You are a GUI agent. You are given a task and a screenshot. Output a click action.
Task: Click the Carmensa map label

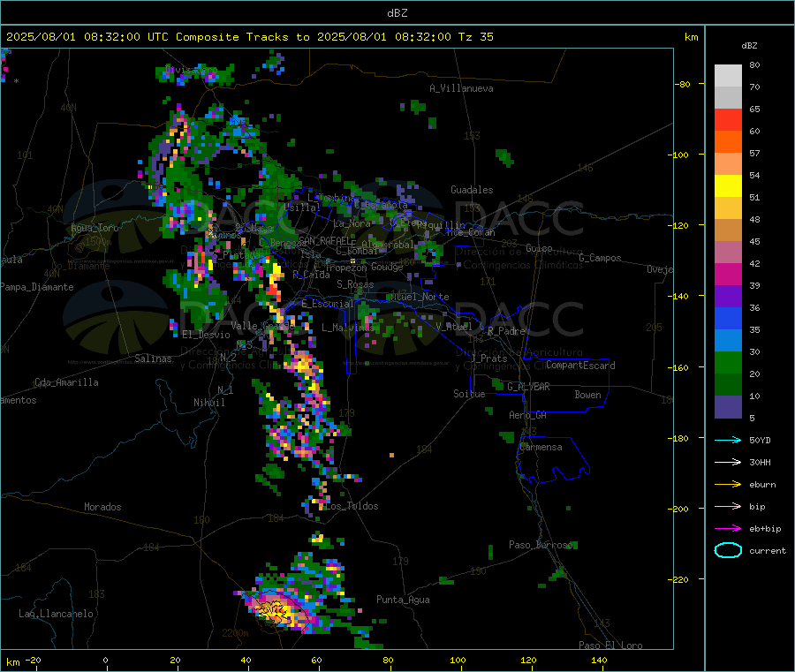point(541,447)
